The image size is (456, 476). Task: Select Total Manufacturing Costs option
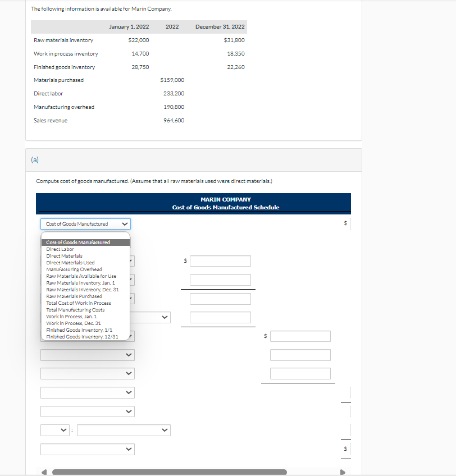[86, 310]
